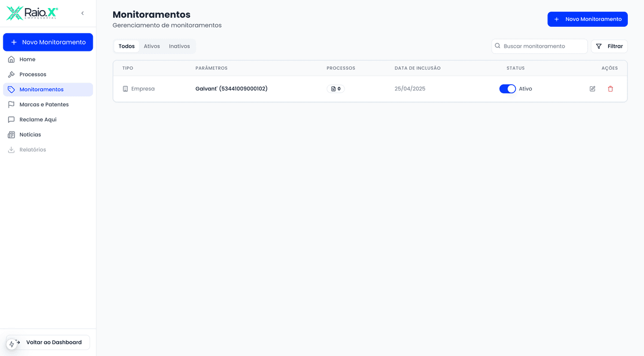Viewport: 644px width, 356px height.
Task: Switch to the Todos tab
Action: click(127, 46)
